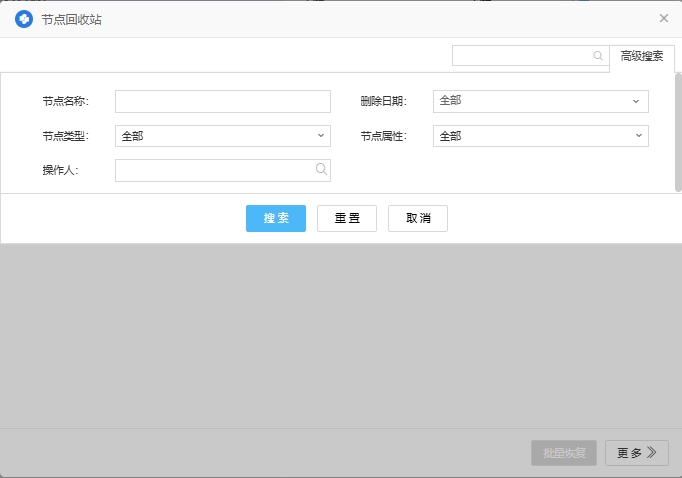Expand the 更多 options button
682x478 pixels.
pyautogui.click(x=636, y=453)
